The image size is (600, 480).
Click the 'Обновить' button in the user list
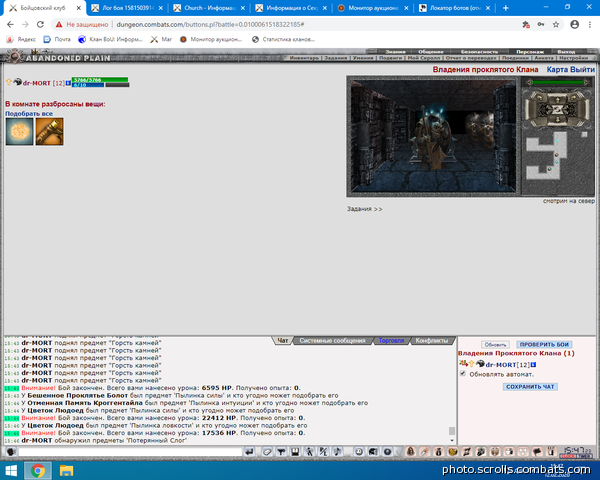[496, 344]
